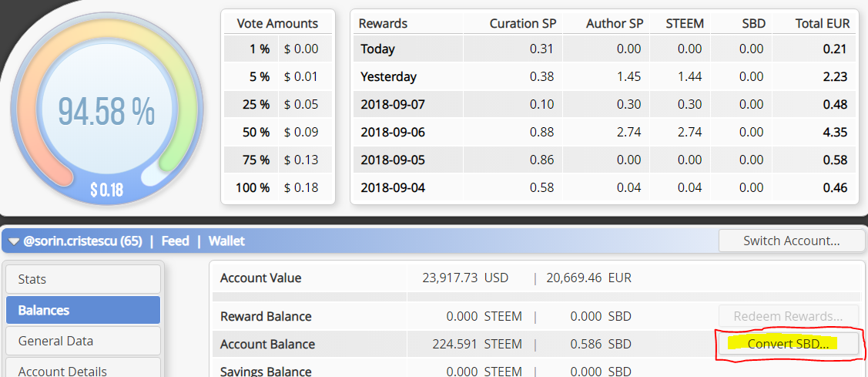Select the 100 % vote amount row
Screen dimensions: 868x377
coord(278,187)
